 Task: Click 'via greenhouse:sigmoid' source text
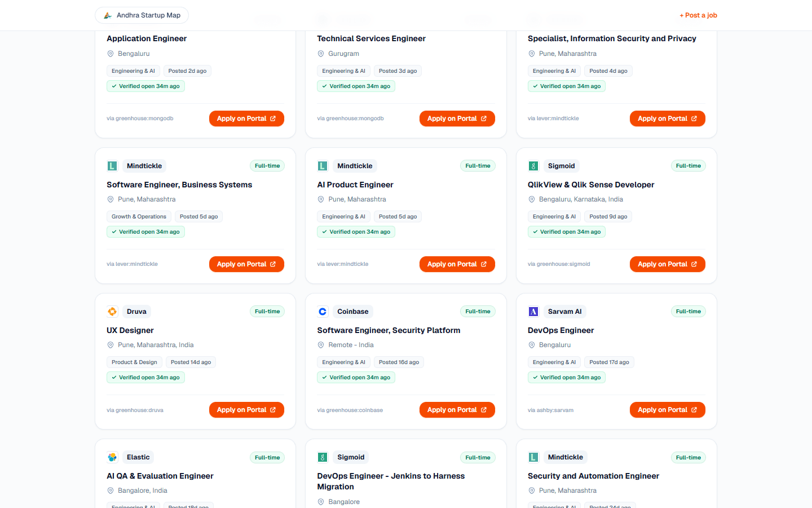[x=559, y=264]
